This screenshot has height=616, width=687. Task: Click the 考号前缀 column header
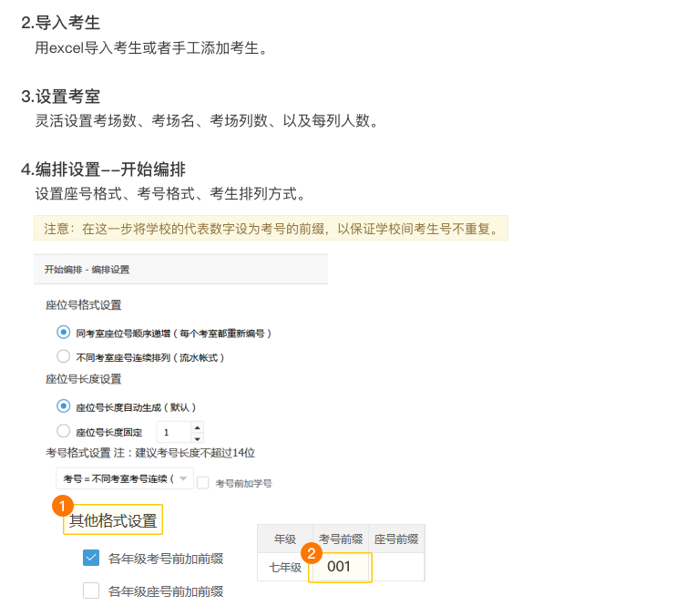point(341,539)
